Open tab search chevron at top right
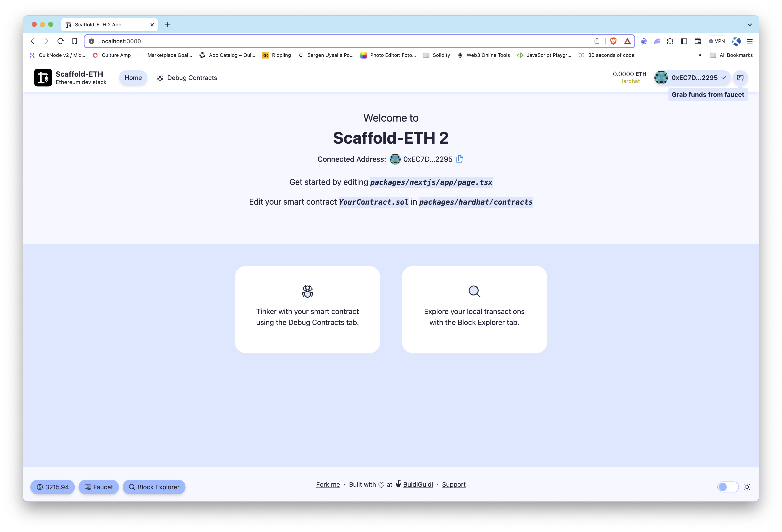Image resolution: width=782 pixels, height=532 pixels. 750,25
